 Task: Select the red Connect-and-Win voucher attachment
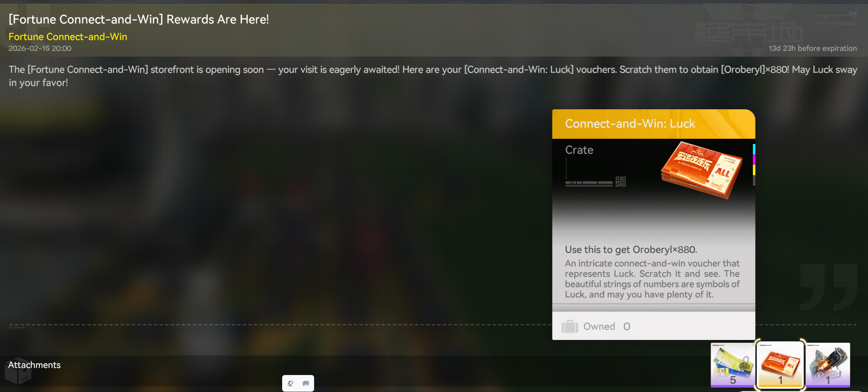click(780, 365)
